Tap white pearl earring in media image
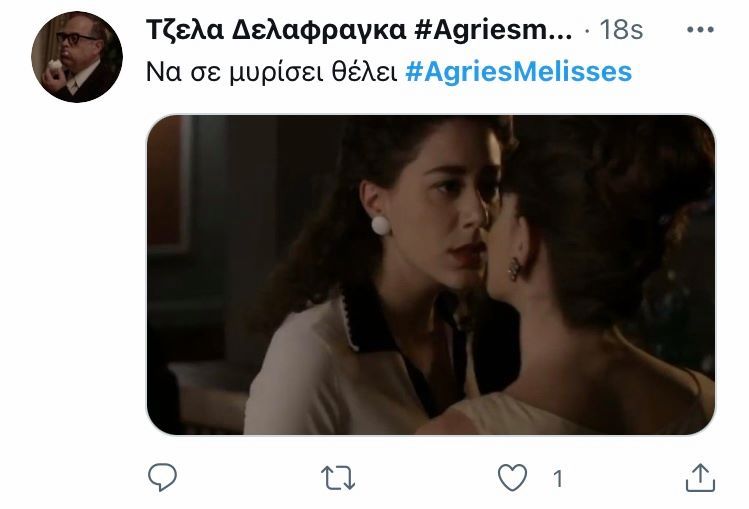Viewport: 749px width, 509px height. pyautogui.click(x=381, y=225)
